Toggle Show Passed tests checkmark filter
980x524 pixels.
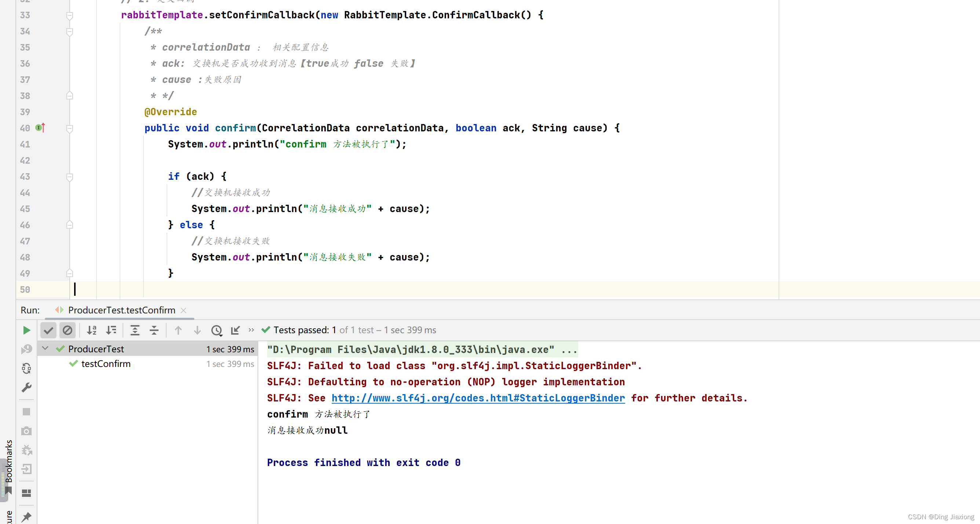click(48, 330)
